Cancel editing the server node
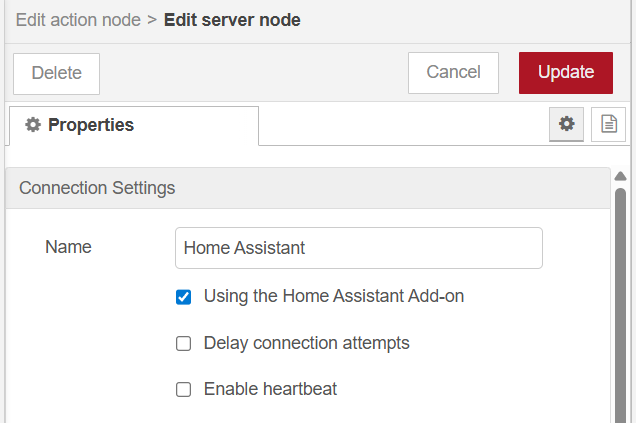This screenshot has height=423, width=636. 453,73
